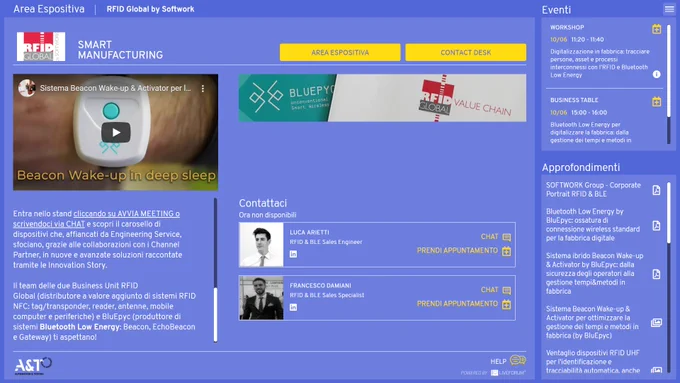
Task: Open Ventaglio dispositivi RFID UHF media icon
Action: pyautogui.click(x=657, y=370)
